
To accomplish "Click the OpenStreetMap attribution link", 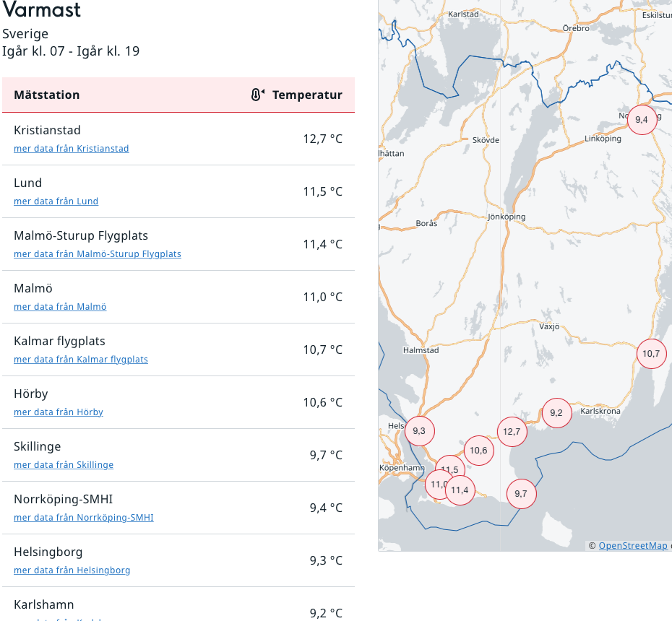I will [x=633, y=546].
